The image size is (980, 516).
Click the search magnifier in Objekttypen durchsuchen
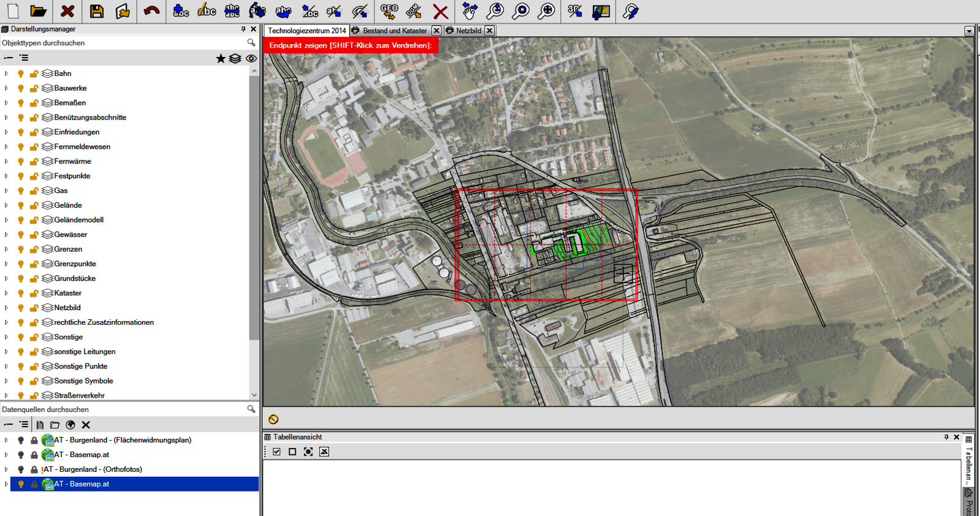(251, 43)
